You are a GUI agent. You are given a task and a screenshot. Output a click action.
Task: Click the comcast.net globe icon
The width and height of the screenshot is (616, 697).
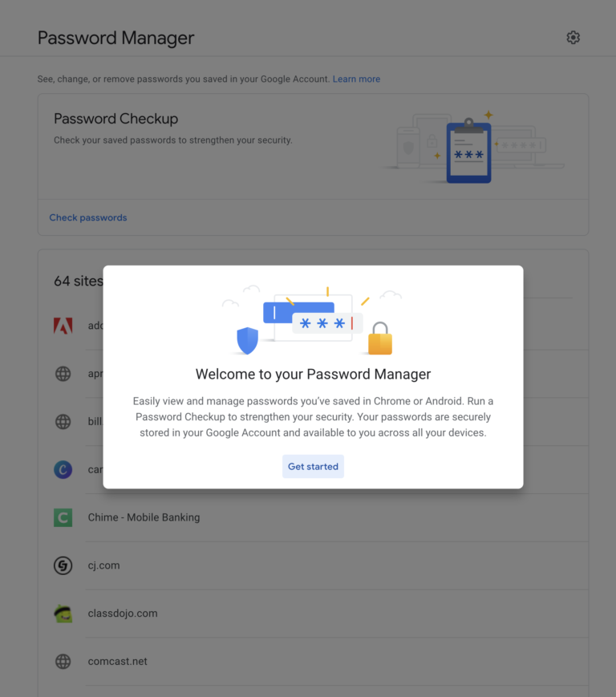pos(63,662)
